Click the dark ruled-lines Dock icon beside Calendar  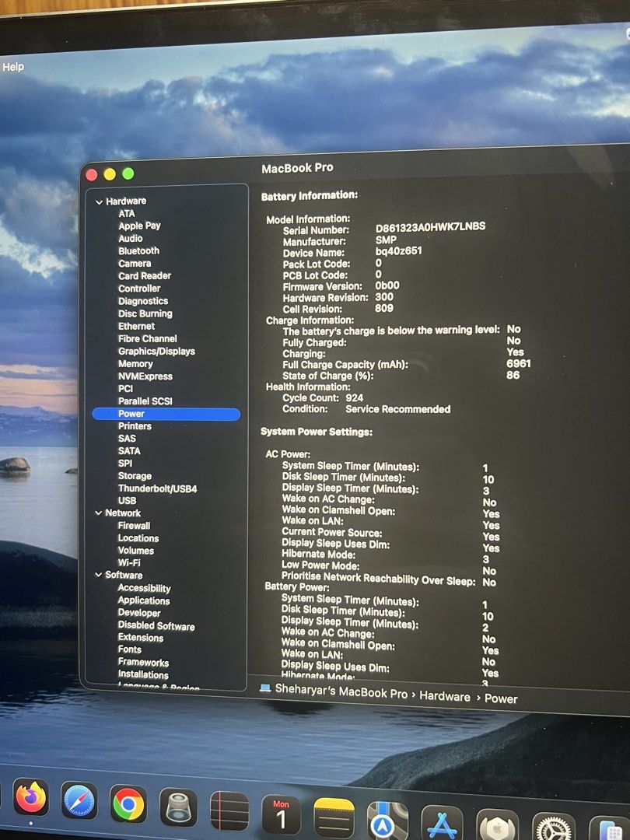(x=229, y=810)
